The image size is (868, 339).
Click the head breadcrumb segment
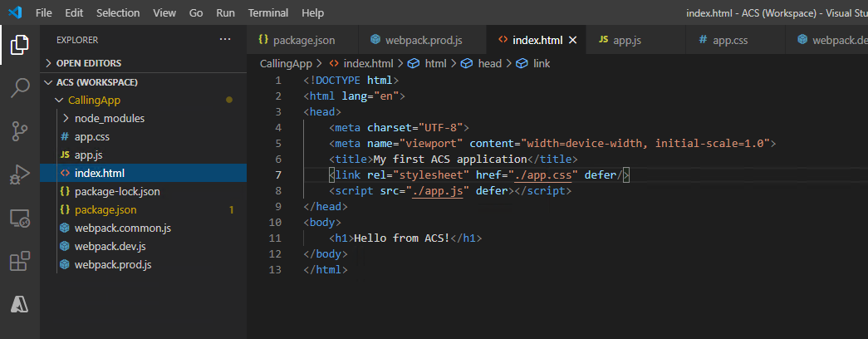tap(489, 63)
